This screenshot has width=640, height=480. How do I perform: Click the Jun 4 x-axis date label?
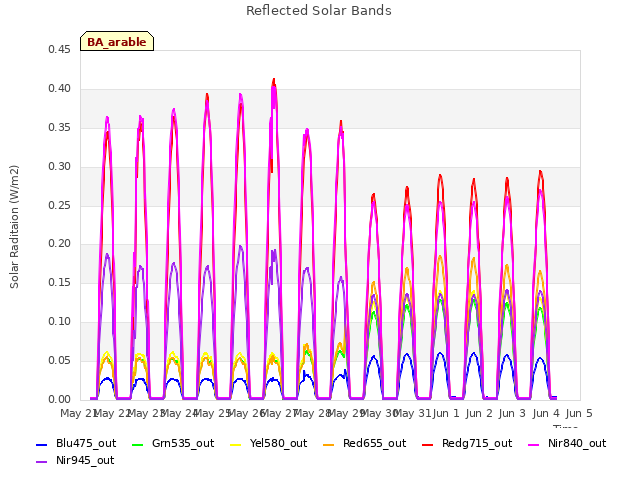point(546,413)
